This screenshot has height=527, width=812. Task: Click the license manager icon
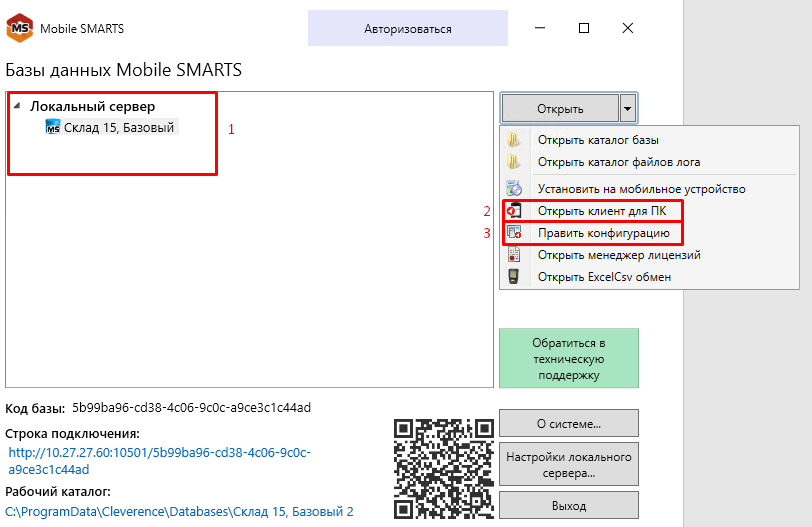[x=514, y=255]
